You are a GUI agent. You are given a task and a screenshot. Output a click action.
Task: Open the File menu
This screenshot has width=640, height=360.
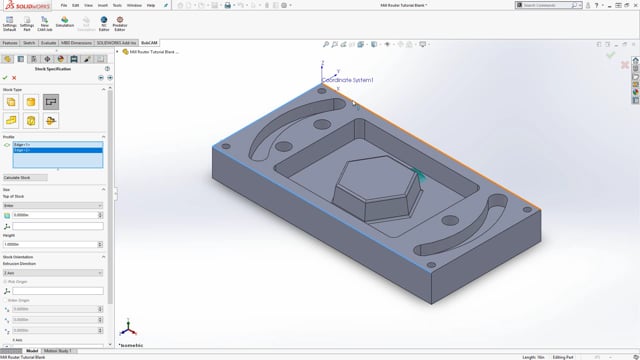(x=64, y=5)
